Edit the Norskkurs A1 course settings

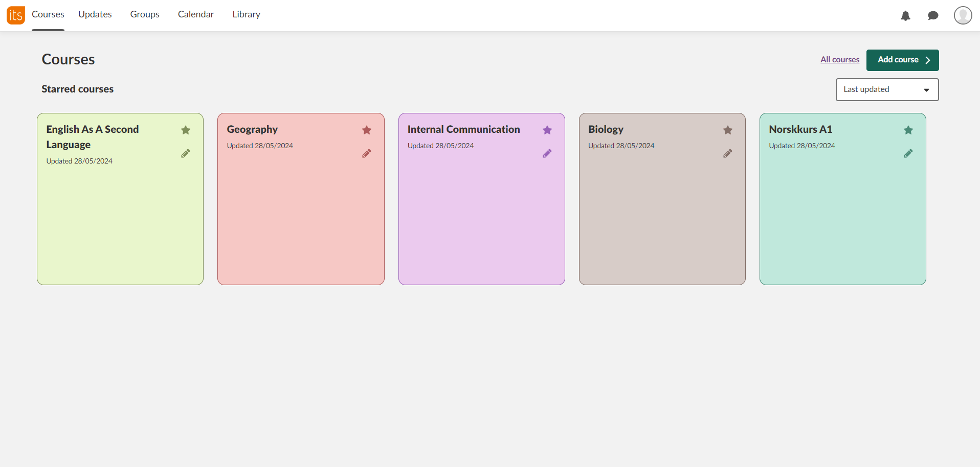pos(909,153)
